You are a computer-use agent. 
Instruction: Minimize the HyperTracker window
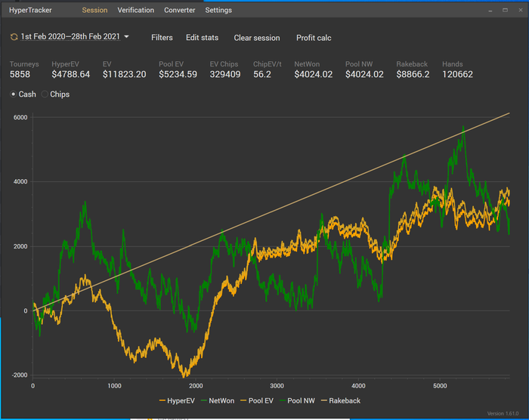point(490,11)
